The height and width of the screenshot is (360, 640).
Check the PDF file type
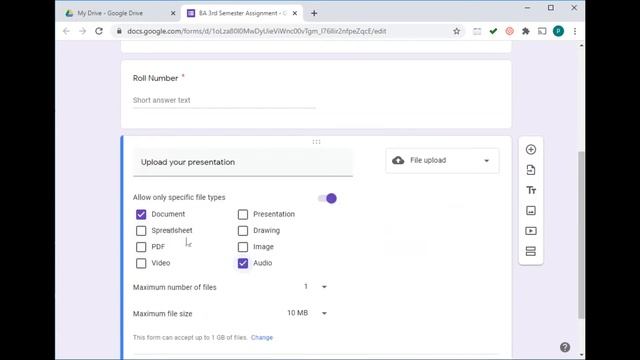tap(141, 247)
